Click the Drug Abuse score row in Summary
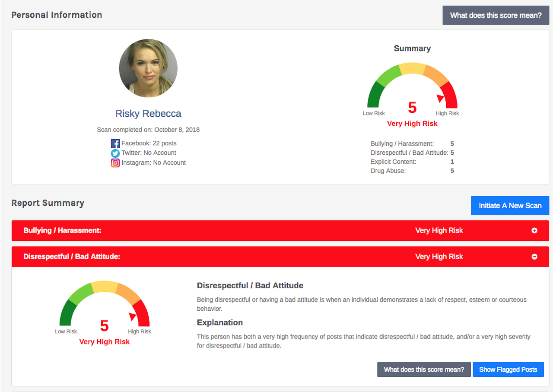553x392 pixels. [412, 171]
